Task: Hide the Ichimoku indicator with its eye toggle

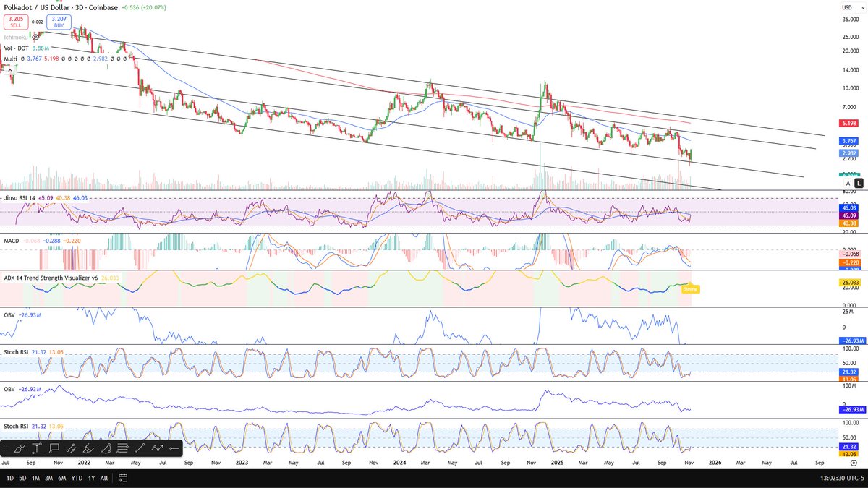Action: tap(35, 36)
